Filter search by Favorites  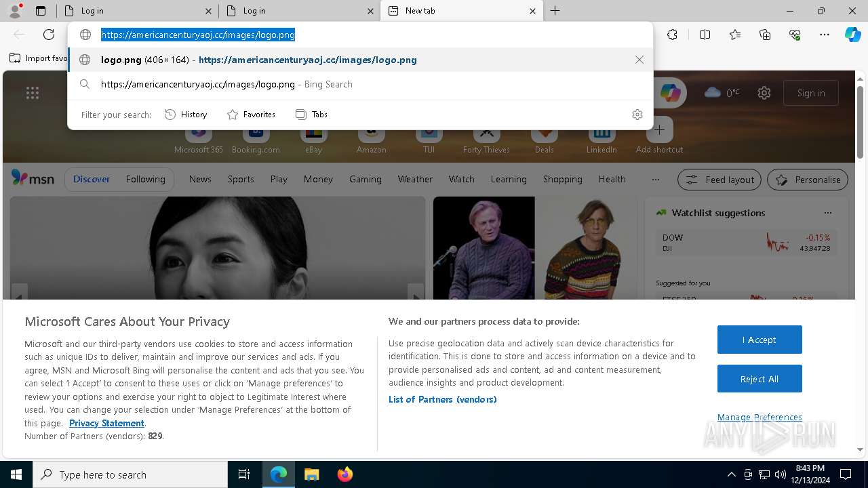251,115
